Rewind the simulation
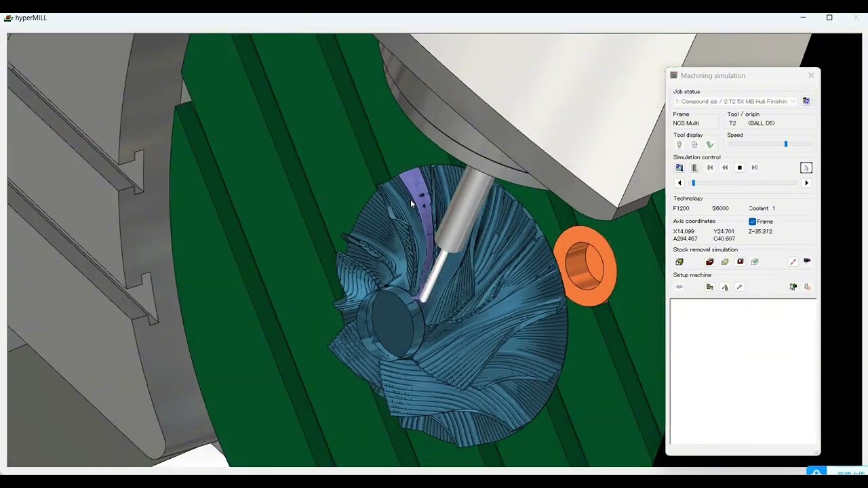Screen dimensions: 868x488 (725, 167)
